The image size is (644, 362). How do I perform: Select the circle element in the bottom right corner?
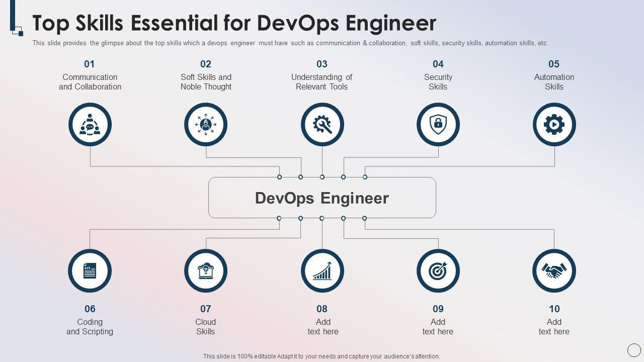tap(633, 349)
